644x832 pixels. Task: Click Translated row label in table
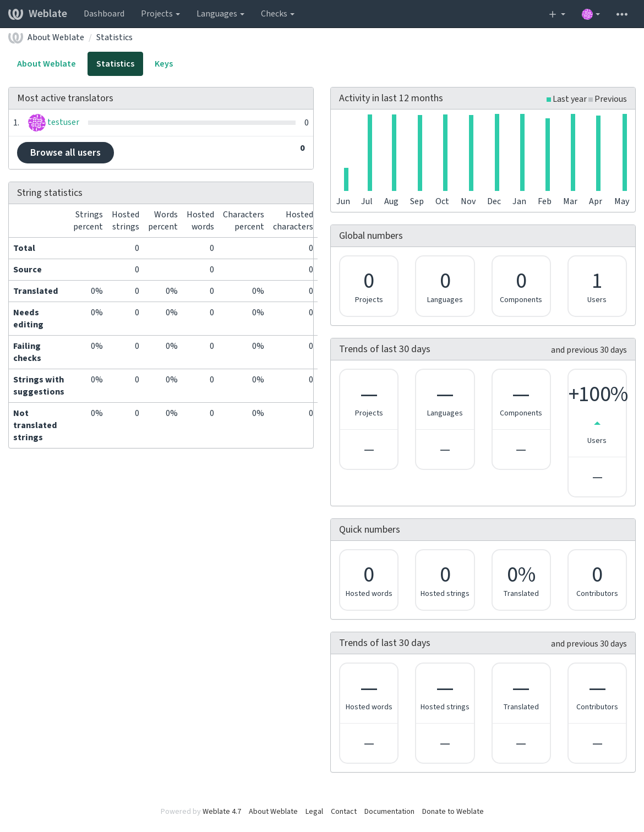pyautogui.click(x=36, y=291)
